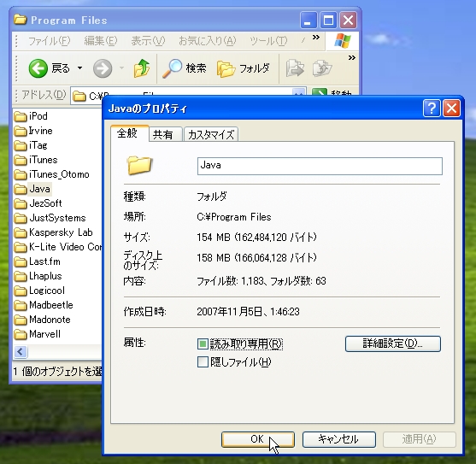Open the お気に入り(A) menu

(x=207, y=41)
